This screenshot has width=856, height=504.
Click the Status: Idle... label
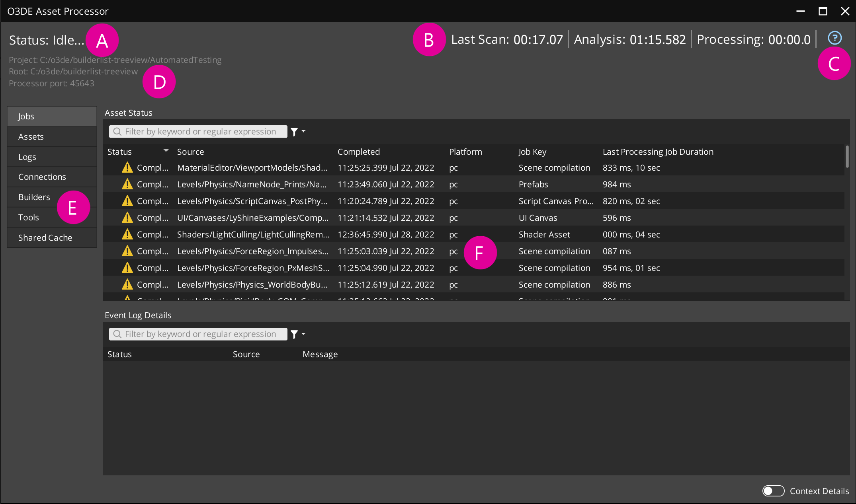[47, 40]
